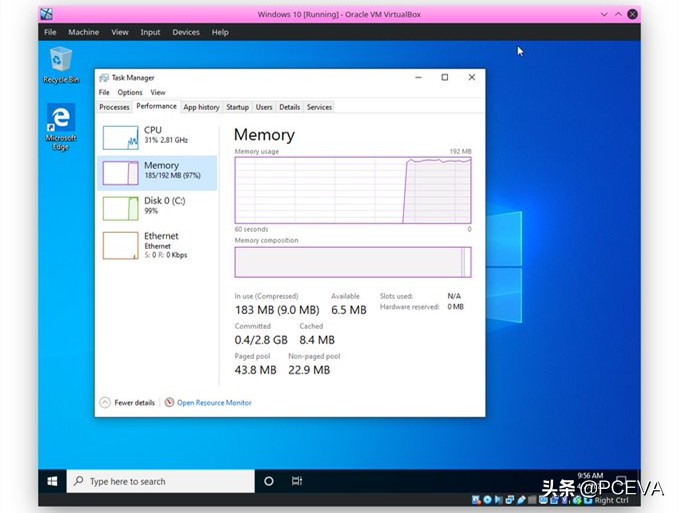Click VirtualBox shared folders status icon

point(532,500)
